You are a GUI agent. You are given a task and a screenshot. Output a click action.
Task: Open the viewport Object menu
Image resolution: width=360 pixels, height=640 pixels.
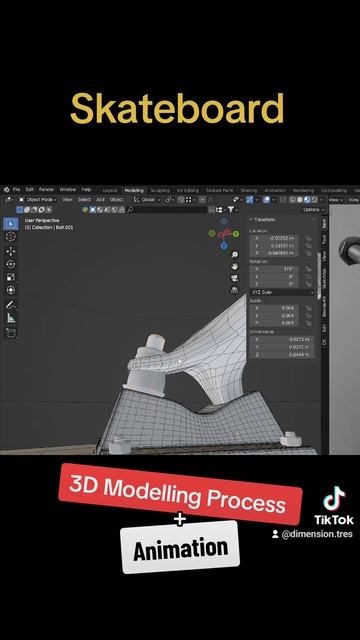[x=117, y=200]
